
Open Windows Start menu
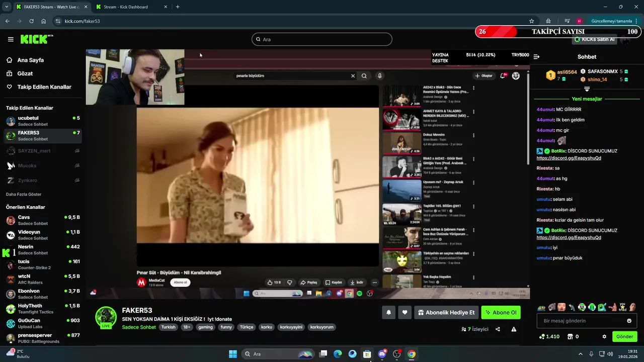click(232, 354)
